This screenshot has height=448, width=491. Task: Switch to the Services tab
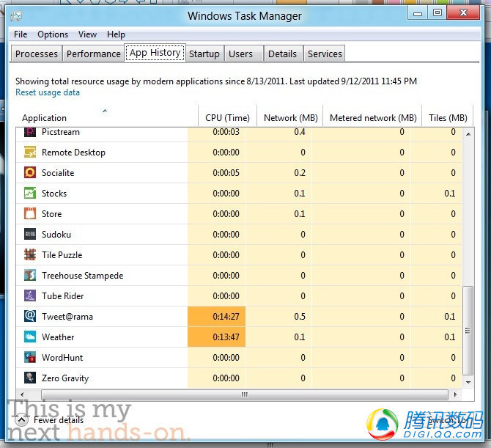point(325,54)
